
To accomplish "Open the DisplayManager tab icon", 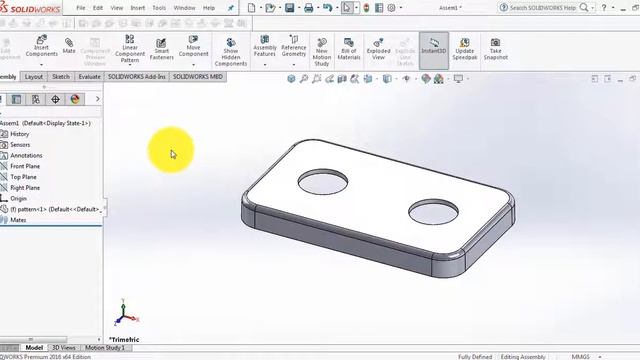I will click(x=75, y=99).
